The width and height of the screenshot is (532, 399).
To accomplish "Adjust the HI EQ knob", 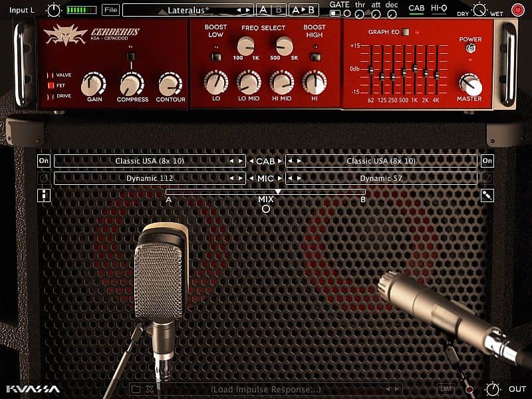I will [x=315, y=82].
